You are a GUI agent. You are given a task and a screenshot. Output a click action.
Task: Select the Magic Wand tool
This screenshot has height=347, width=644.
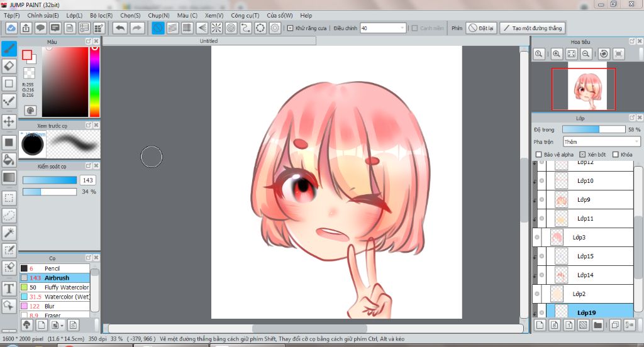(9, 233)
